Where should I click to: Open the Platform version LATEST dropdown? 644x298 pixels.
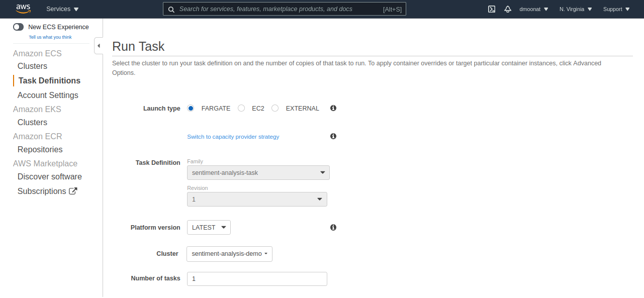[x=209, y=228]
